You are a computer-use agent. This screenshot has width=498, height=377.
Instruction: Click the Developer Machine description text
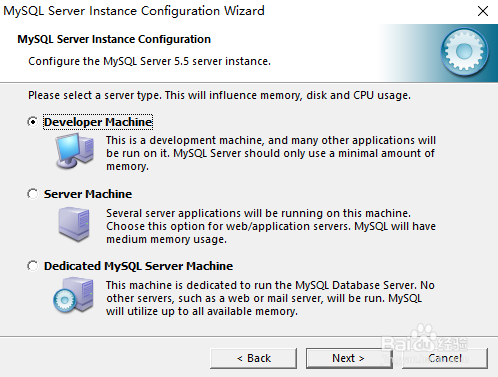[x=271, y=153]
